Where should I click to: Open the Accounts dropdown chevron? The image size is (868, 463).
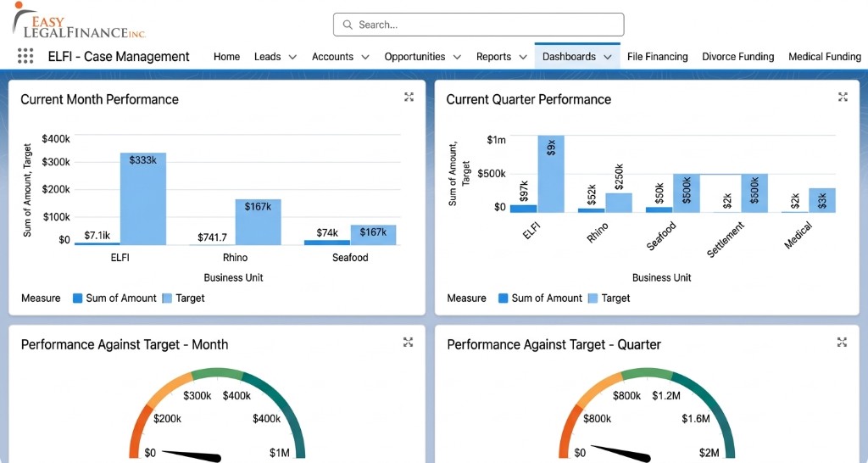[365, 57]
